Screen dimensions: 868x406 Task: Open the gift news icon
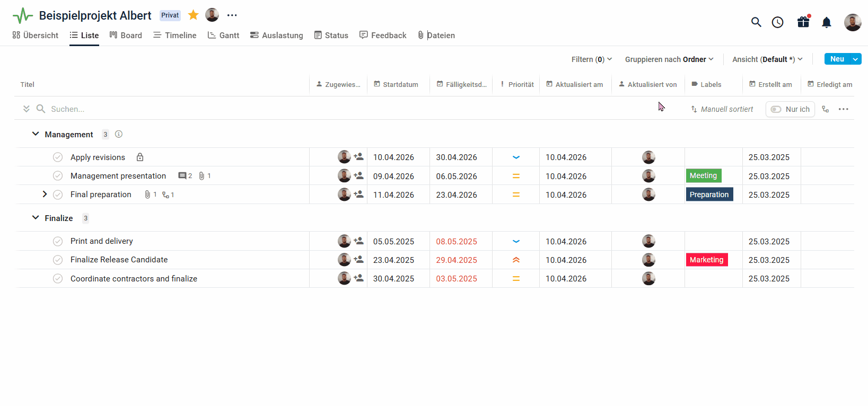803,22
